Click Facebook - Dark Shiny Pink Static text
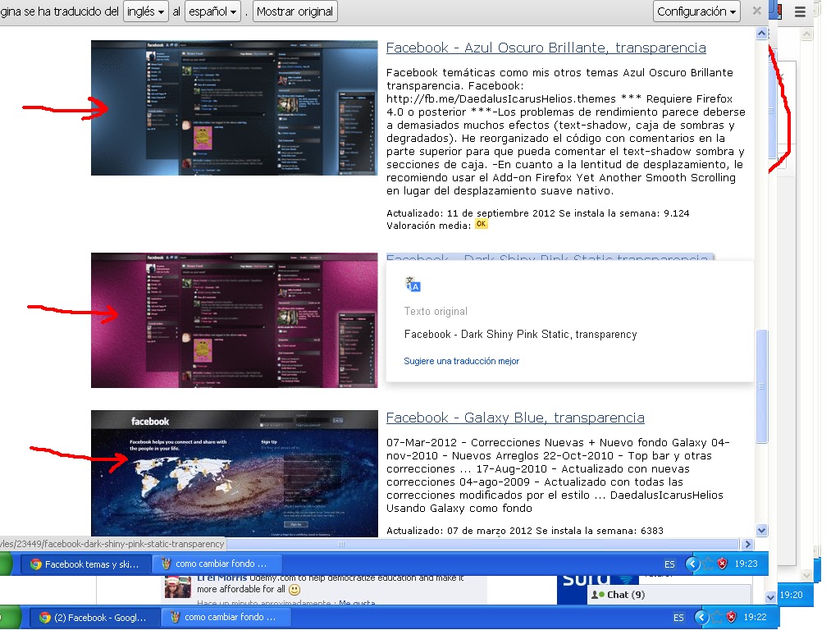This screenshot has width=840, height=630. (520, 335)
